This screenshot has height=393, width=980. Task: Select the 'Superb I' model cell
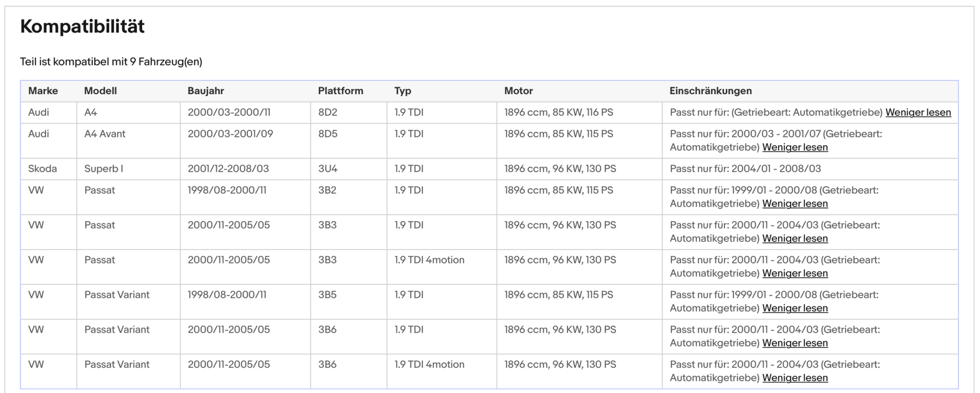tap(103, 169)
